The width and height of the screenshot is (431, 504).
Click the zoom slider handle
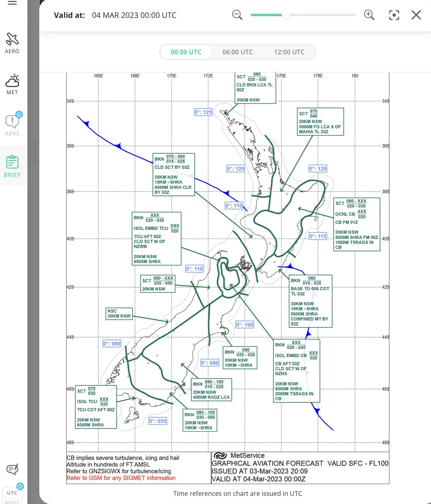point(286,15)
